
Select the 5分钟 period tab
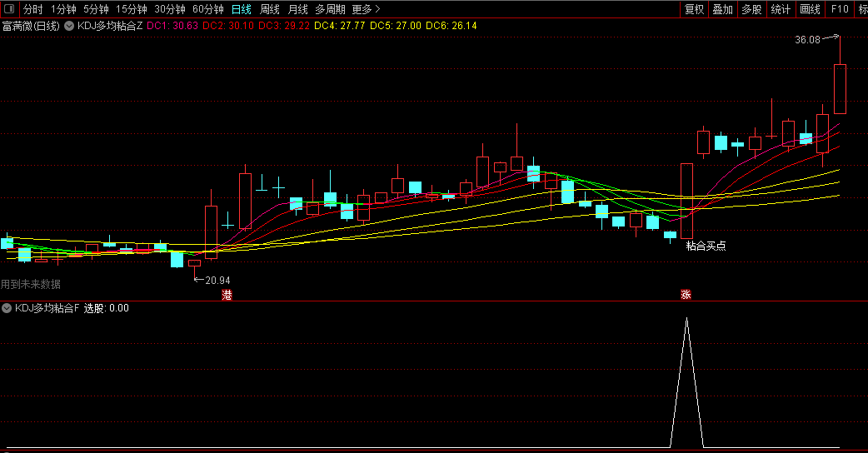point(96,9)
